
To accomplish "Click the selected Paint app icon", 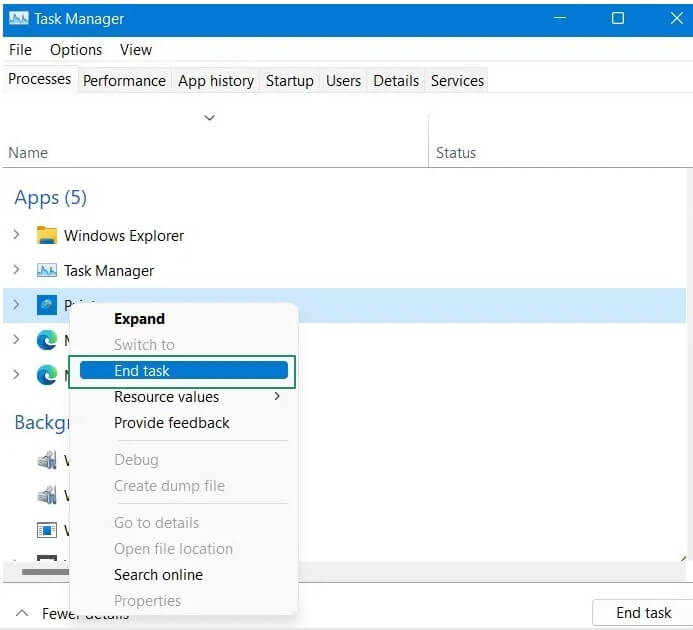I will click(x=46, y=305).
